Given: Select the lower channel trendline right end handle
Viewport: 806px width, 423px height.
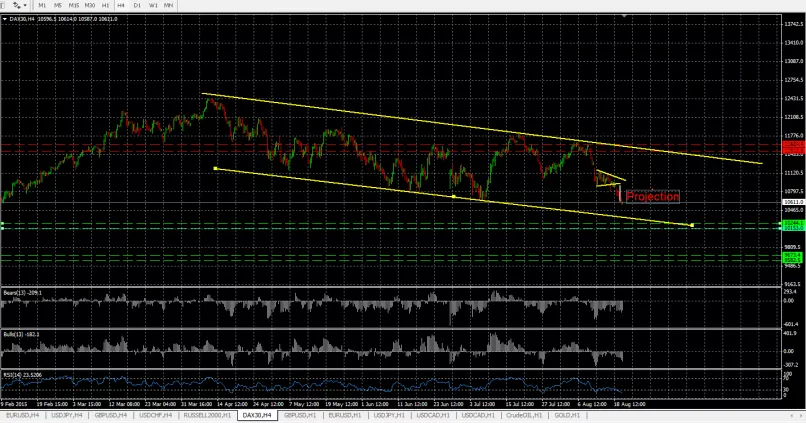Looking at the screenshot, I should (x=692, y=225).
